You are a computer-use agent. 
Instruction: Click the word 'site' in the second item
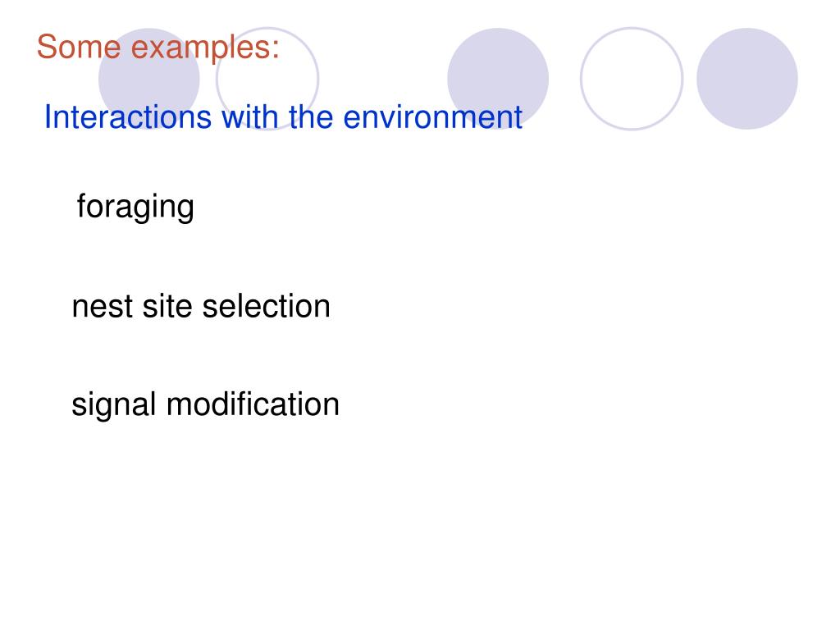167,307
